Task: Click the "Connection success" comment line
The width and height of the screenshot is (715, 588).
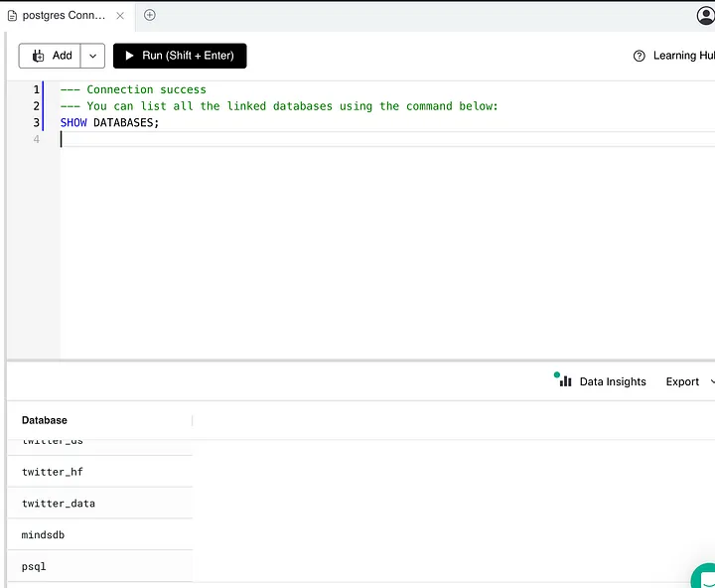Action: point(146,89)
